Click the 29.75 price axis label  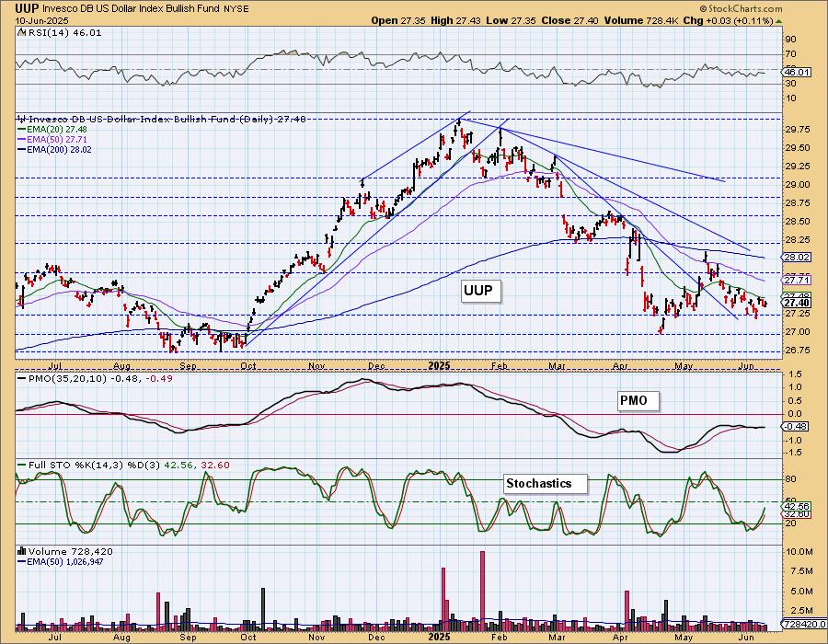coord(797,130)
